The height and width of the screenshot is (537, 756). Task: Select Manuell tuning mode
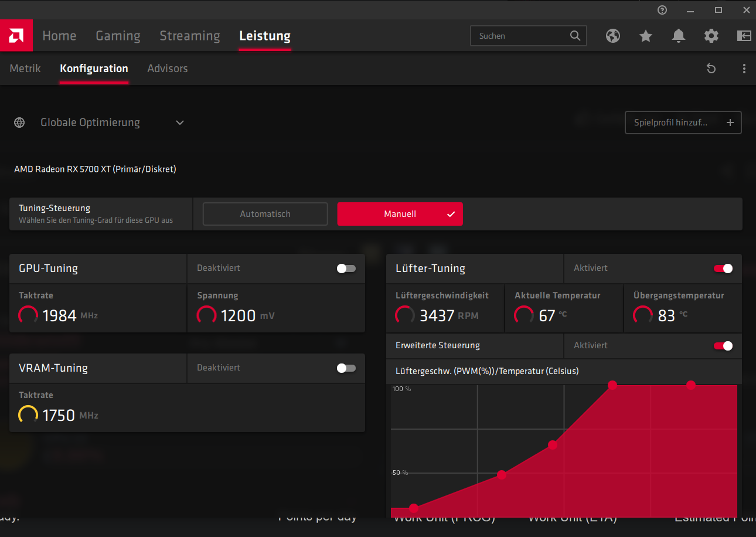(400, 214)
